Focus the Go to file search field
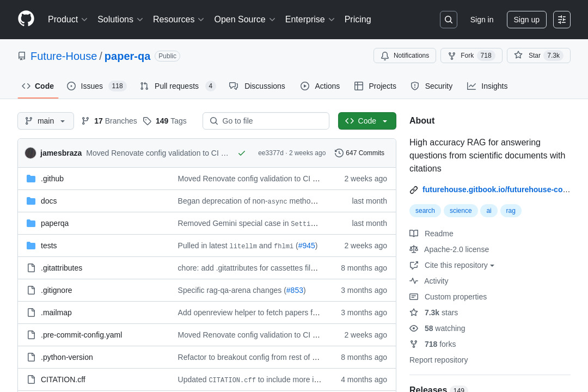Viewport: 588px width, 392px height. click(x=266, y=121)
